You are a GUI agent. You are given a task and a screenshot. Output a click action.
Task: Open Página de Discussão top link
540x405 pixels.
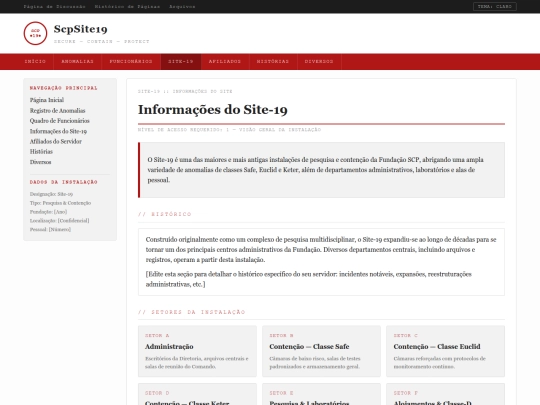pyautogui.click(x=54, y=7)
